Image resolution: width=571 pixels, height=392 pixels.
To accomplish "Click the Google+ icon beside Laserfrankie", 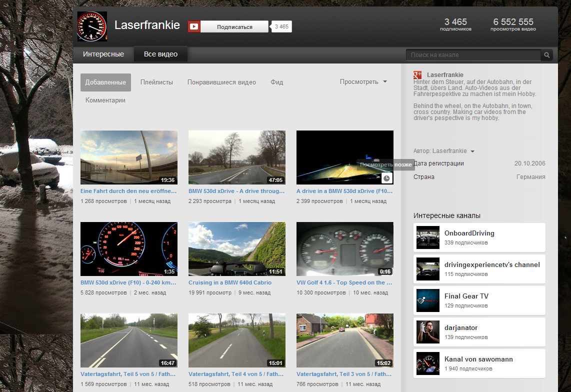I will 417,75.
